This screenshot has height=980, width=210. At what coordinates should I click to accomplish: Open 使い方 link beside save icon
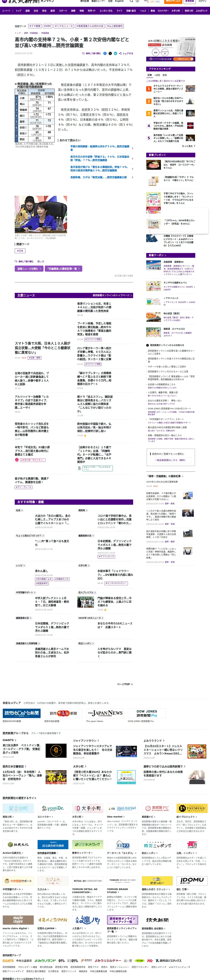pos(40,261)
